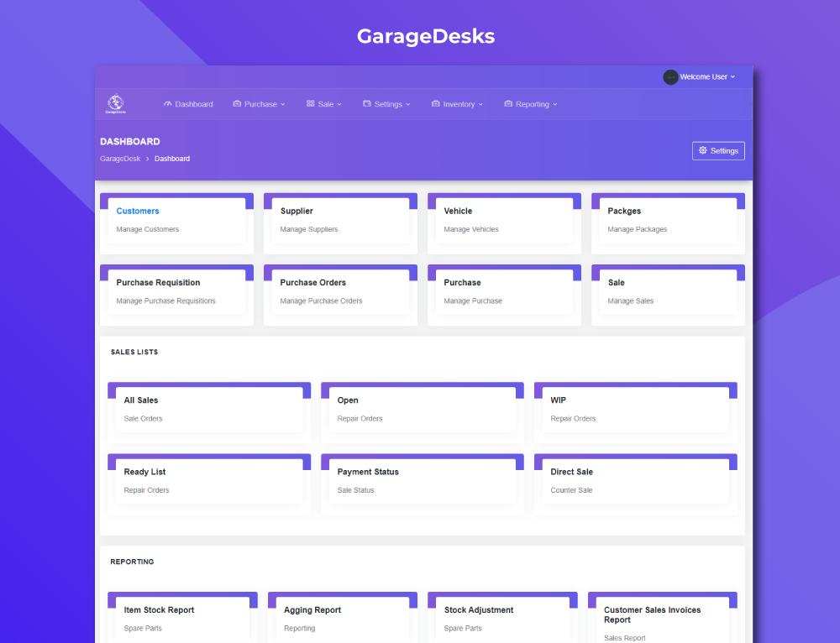This screenshot has width=840, height=643.
Task: Click the Inventory briefcase icon in navbar
Action: (435, 104)
